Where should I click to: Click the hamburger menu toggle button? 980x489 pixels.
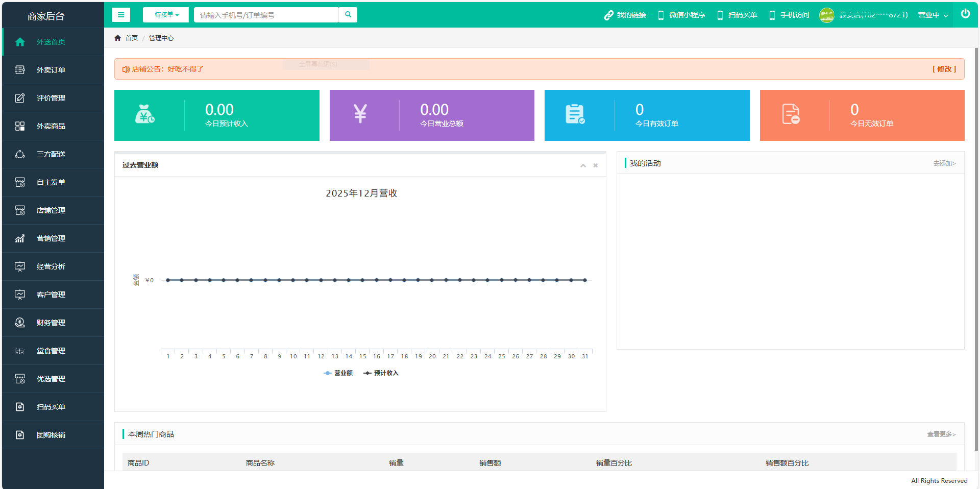click(121, 15)
